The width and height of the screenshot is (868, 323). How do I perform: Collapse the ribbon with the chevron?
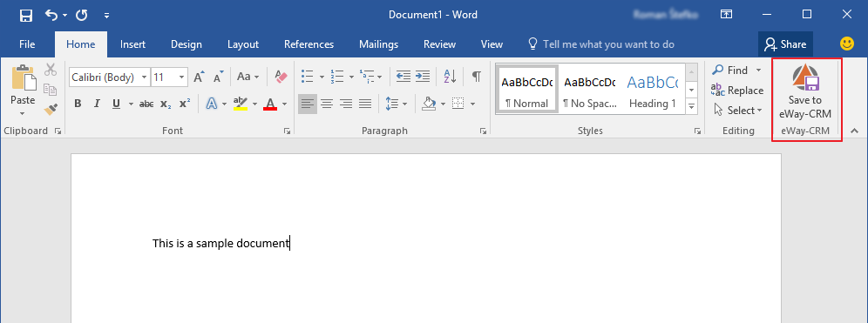pos(853,131)
